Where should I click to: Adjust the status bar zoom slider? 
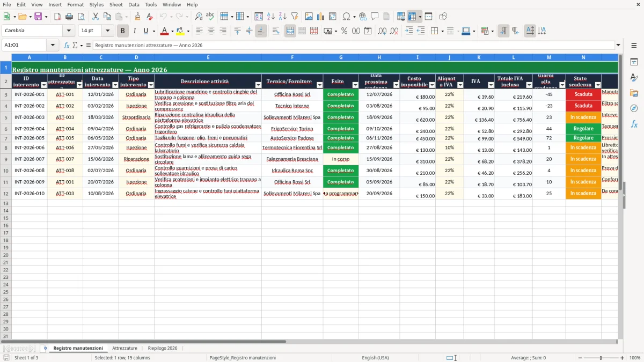601,358
